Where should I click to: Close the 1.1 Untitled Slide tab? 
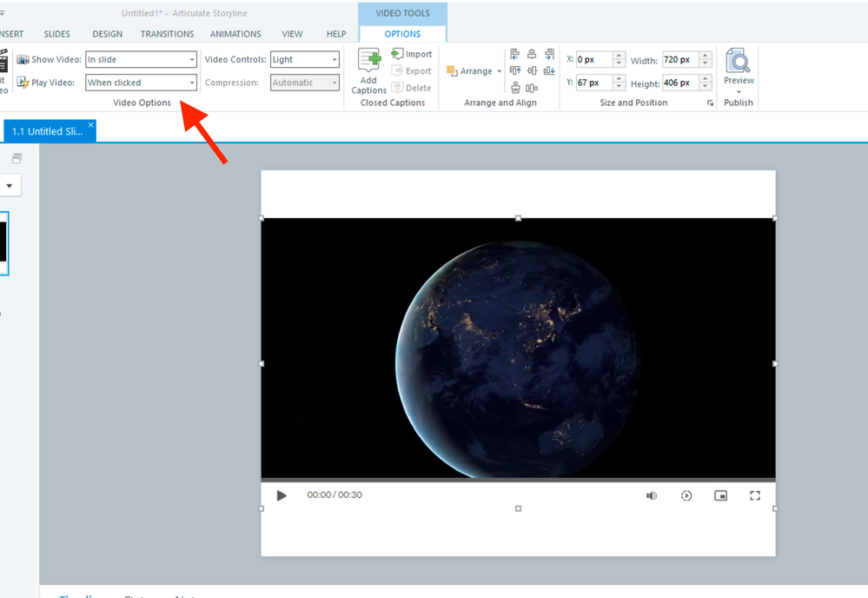90,125
